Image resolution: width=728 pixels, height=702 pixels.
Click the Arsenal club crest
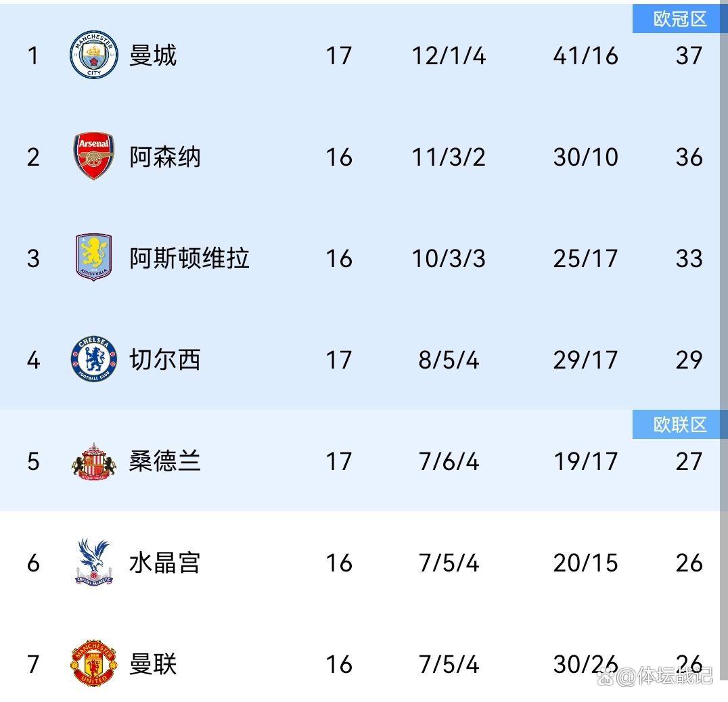[x=94, y=157]
